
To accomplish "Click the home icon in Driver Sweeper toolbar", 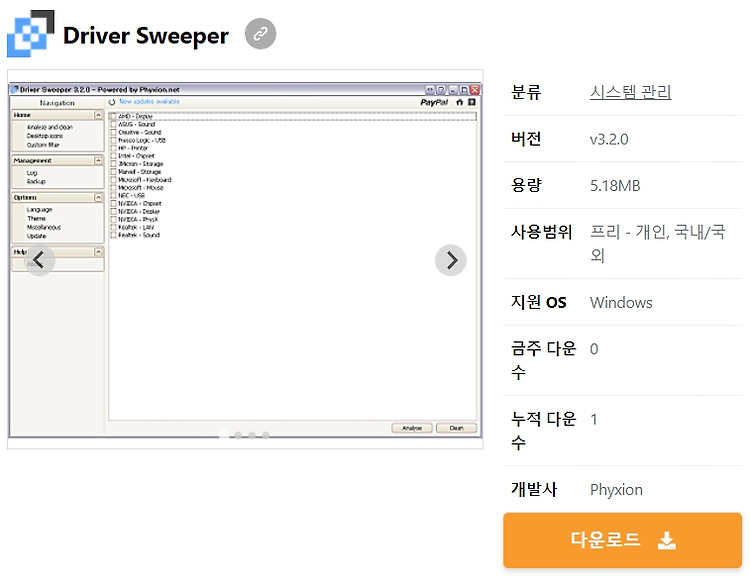I will (460, 102).
